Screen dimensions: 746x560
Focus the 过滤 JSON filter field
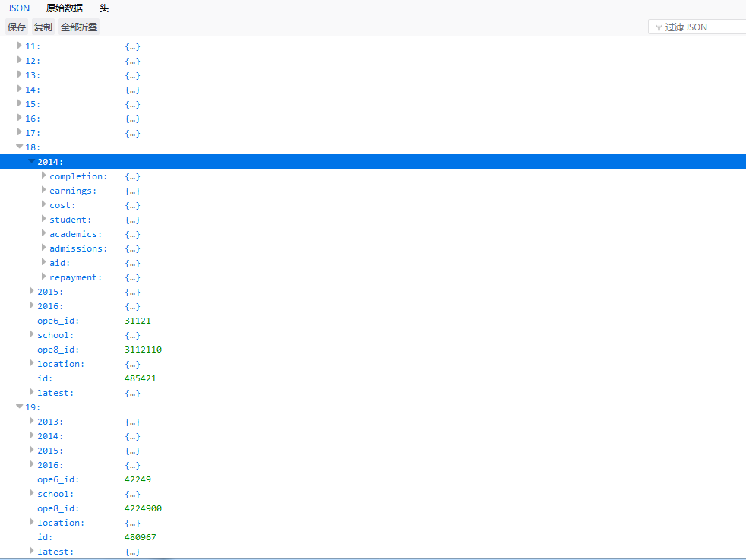[697, 27]
